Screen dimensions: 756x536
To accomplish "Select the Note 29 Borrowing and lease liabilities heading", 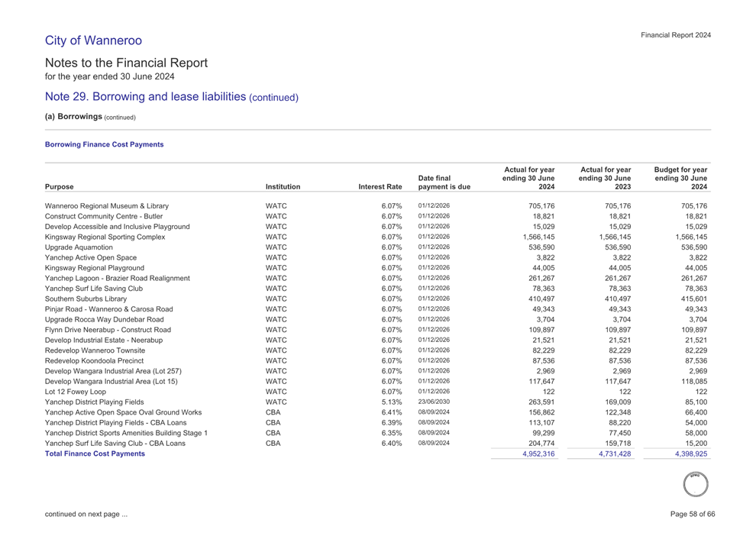I will point(172,98).
